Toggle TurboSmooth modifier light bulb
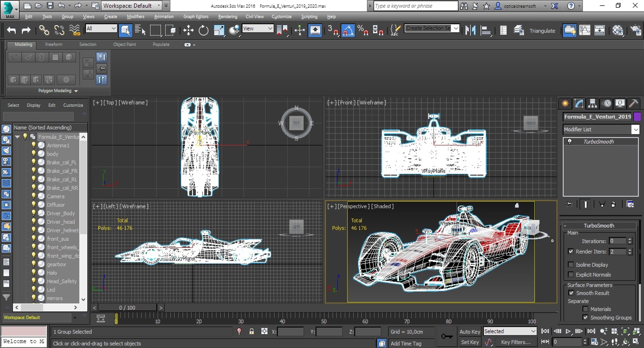Viewport: 644px width, 348px height. [570, 142]
